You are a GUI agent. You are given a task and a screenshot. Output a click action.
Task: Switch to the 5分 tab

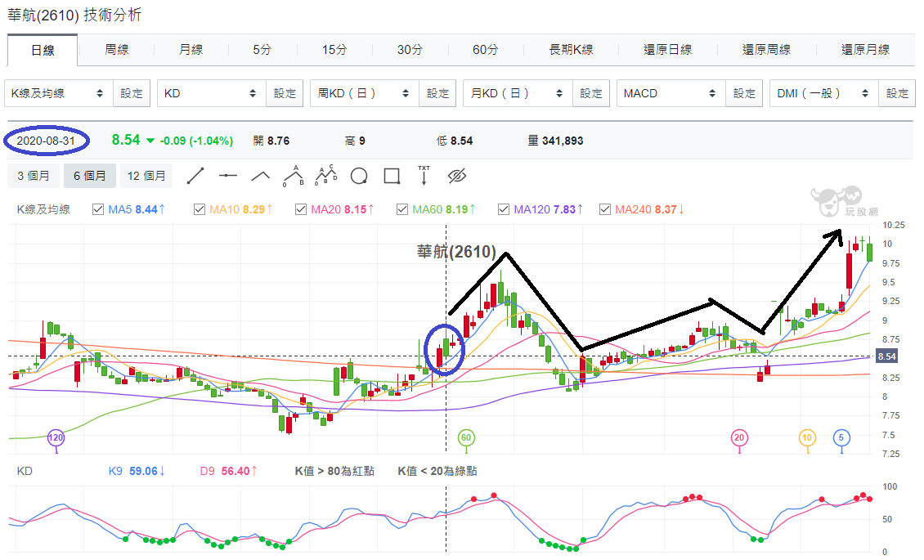point(262,50)
